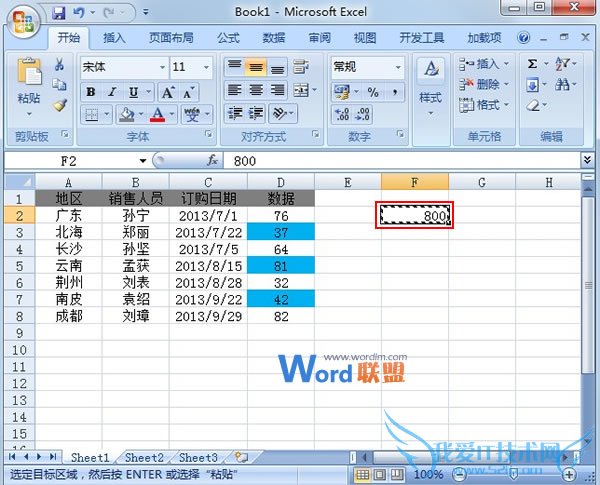Click the Clear eraser icon
This screenshot has width=600, height=485.
[533, 105]
